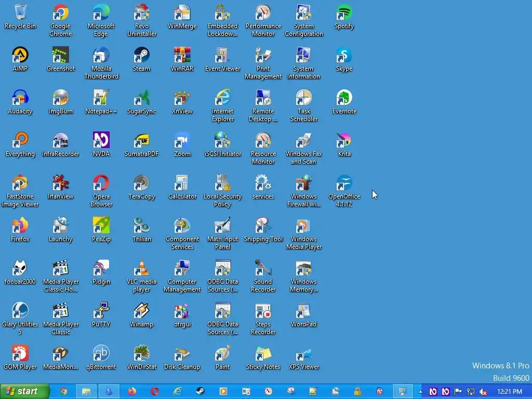Click the muted volume tray icon
The height and width of the screenshot is (399, 532).
[x=483, y=392]
